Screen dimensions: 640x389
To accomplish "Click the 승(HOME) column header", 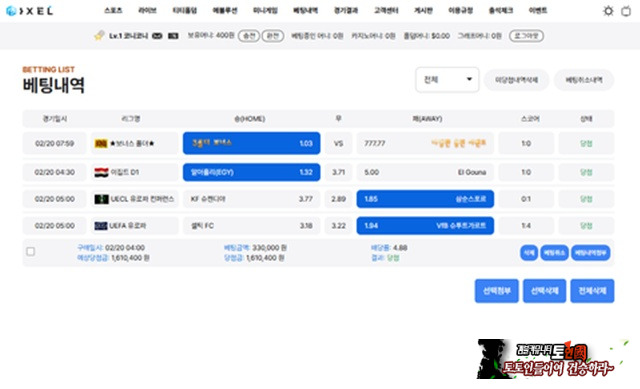I will pos(249,119).
